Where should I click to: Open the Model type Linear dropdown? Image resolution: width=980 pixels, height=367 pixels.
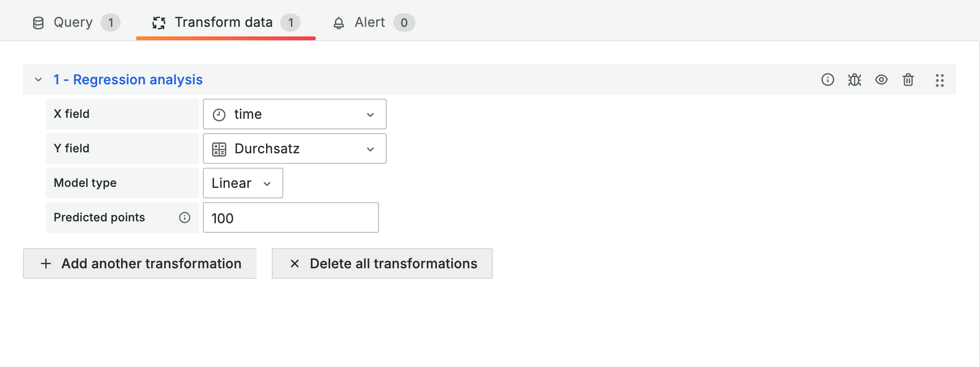243,183
